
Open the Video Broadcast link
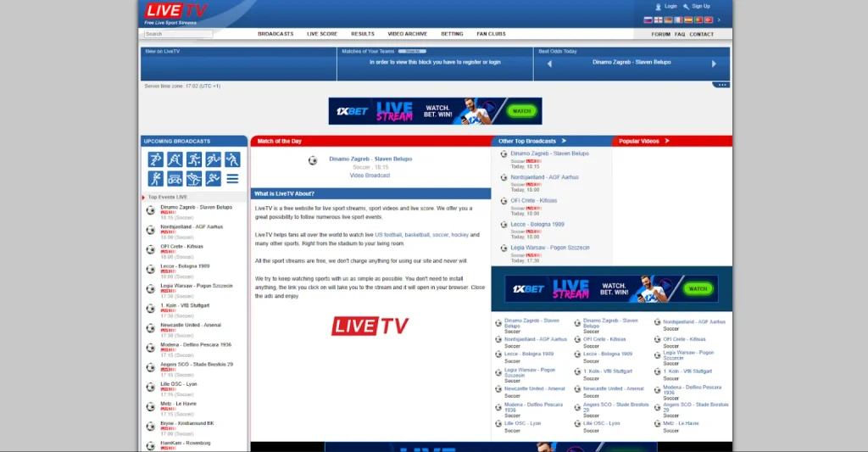coord(370,176)
